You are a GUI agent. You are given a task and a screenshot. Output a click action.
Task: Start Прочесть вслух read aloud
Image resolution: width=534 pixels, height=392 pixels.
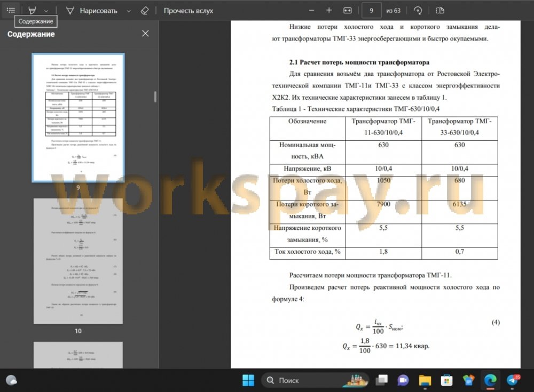(189, 11)
